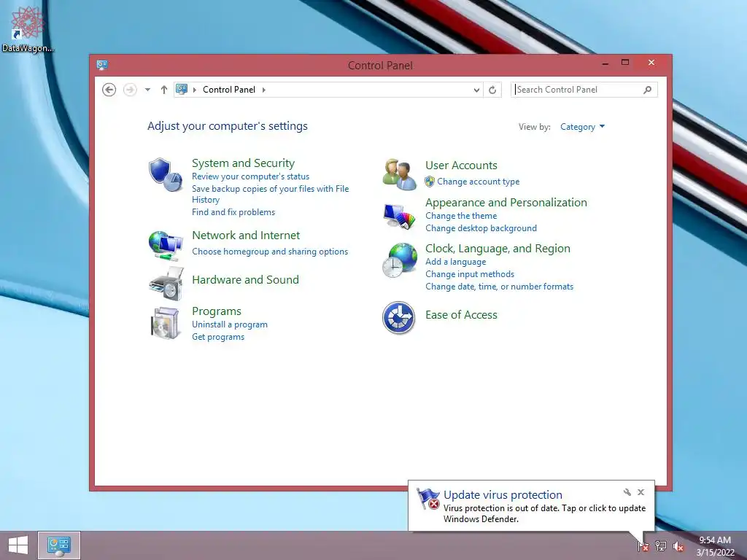
Task: Refresh the Control Panel view
Action: [492, 90]
